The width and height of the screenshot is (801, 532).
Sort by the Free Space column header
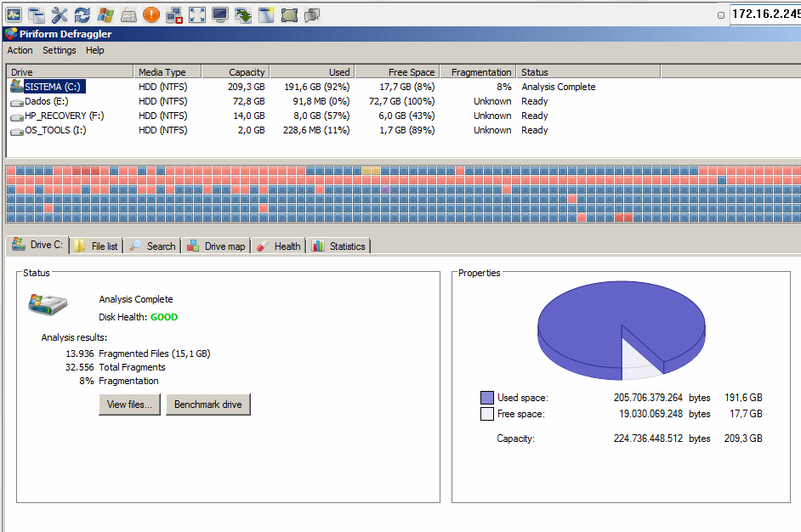[x=397, y=71]
